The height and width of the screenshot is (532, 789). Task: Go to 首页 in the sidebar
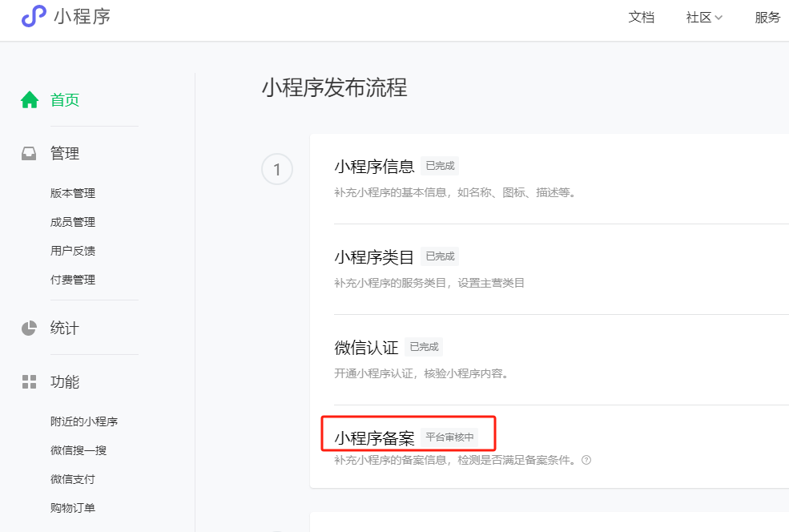65,99
